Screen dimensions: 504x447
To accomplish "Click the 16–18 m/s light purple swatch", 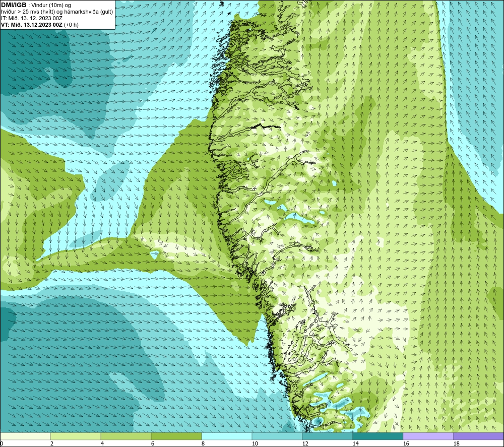I will coord(428,436).
